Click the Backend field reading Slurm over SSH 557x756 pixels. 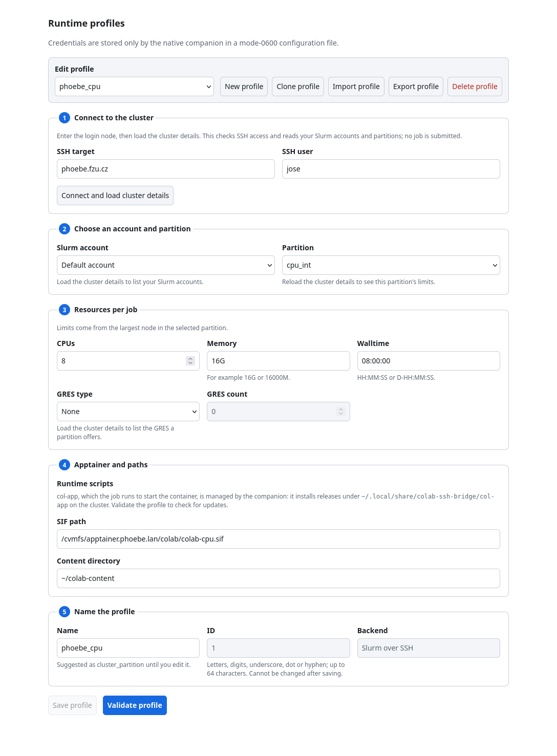[x=429, y=648]
